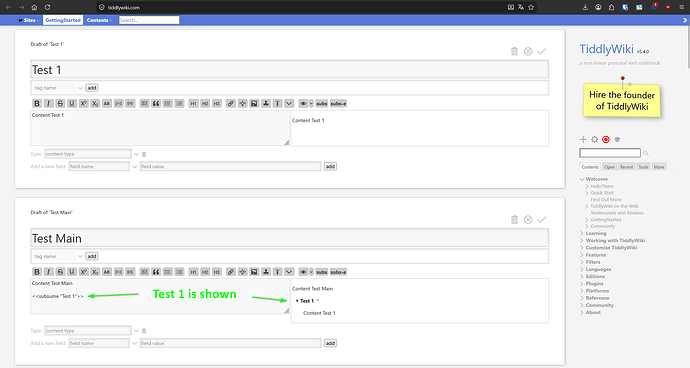Confirm changes to the 'Test 1' draft
Image resolution: width=690 pixels, height=368 pixels.
(x=542, y=51)
